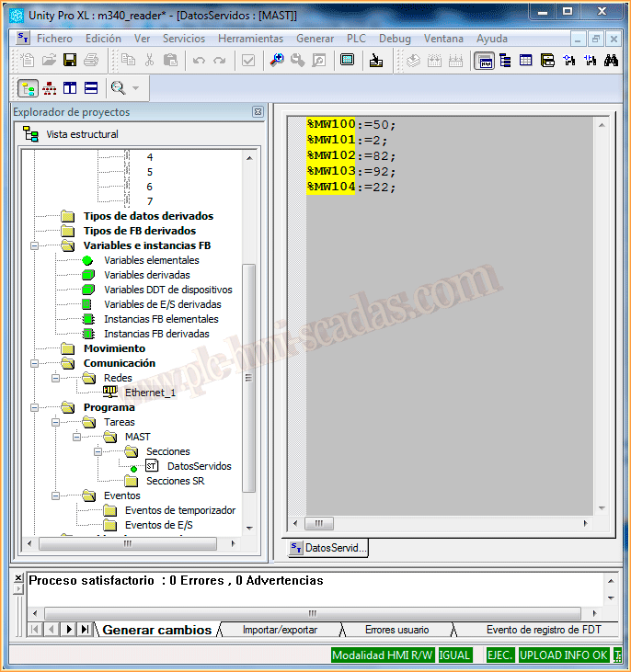Select the Variables elementales green circle icon

pos(88,260)
